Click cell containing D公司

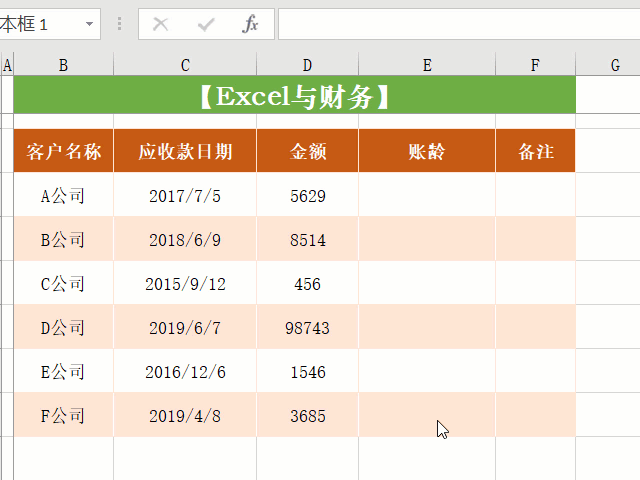[63, 327]
